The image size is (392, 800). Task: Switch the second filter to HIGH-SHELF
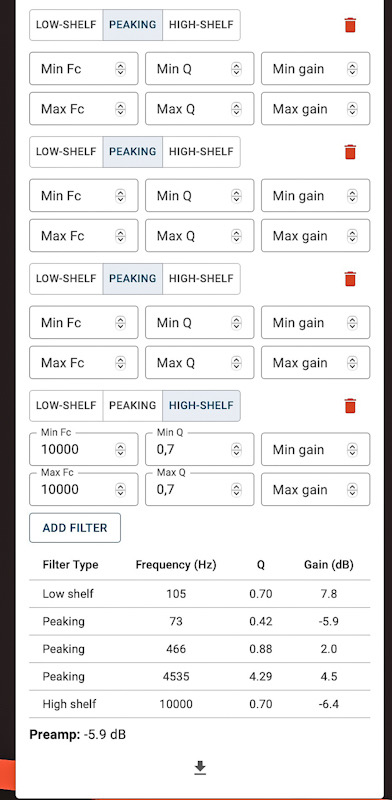[x=201, y=152]
